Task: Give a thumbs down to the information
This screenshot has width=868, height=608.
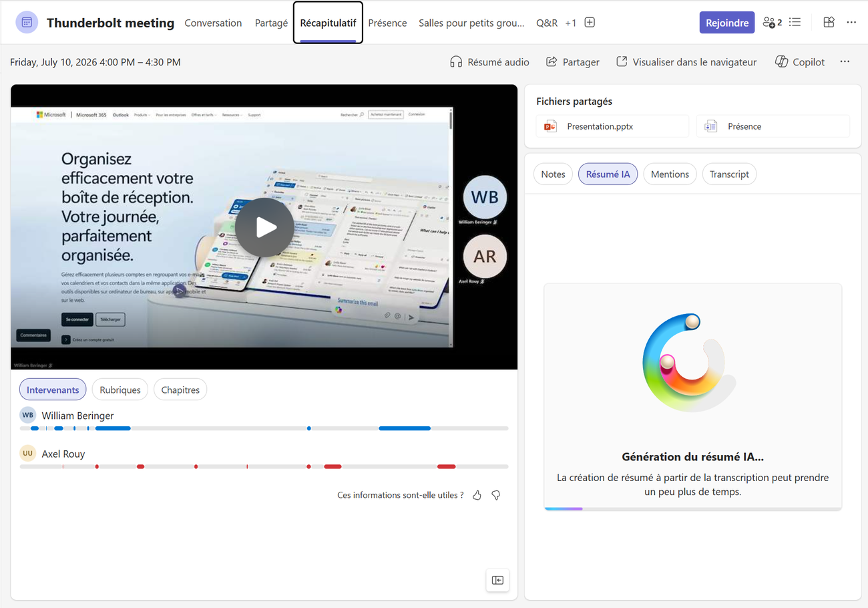Action: [x=495, y=495]
